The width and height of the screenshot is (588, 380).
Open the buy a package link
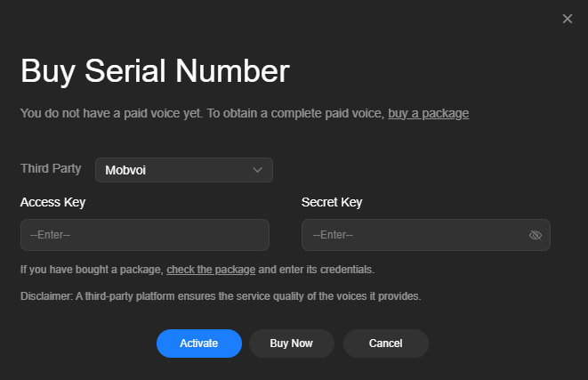coord(428,113)
